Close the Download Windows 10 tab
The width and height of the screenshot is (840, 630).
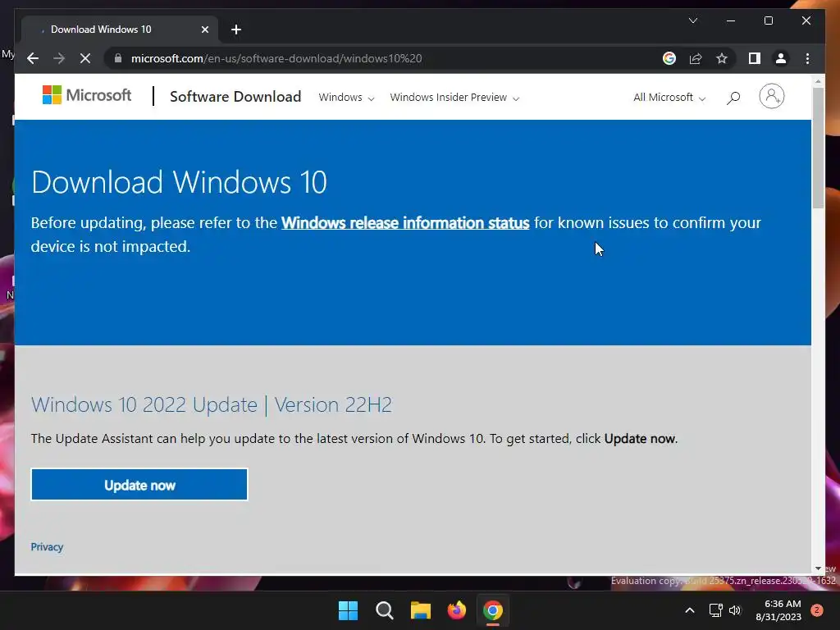[204, 30]
